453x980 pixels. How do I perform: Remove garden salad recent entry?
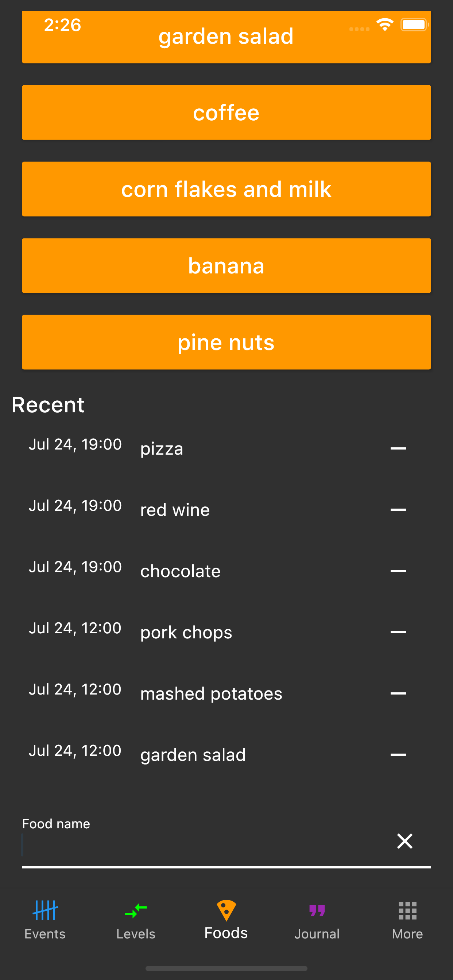(398, 755)
